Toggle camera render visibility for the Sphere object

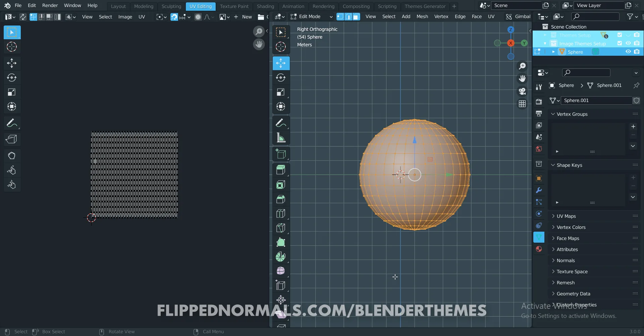pos(636,52)
